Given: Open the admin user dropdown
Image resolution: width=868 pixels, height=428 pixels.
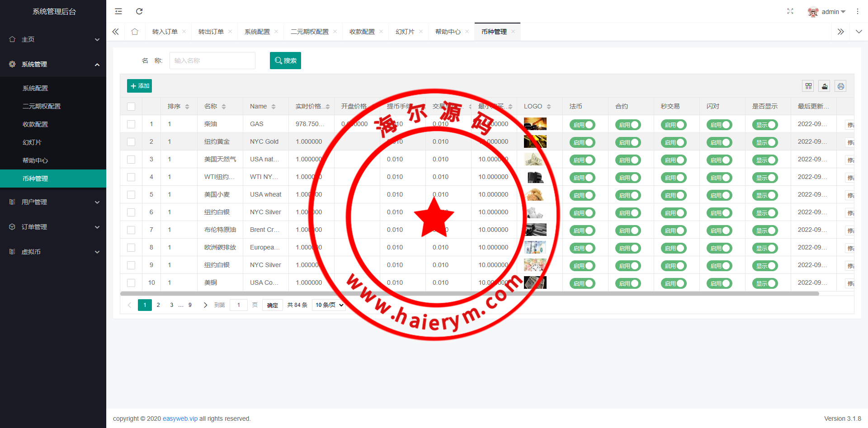Looking at the screenshot, I should coord(827,12).
